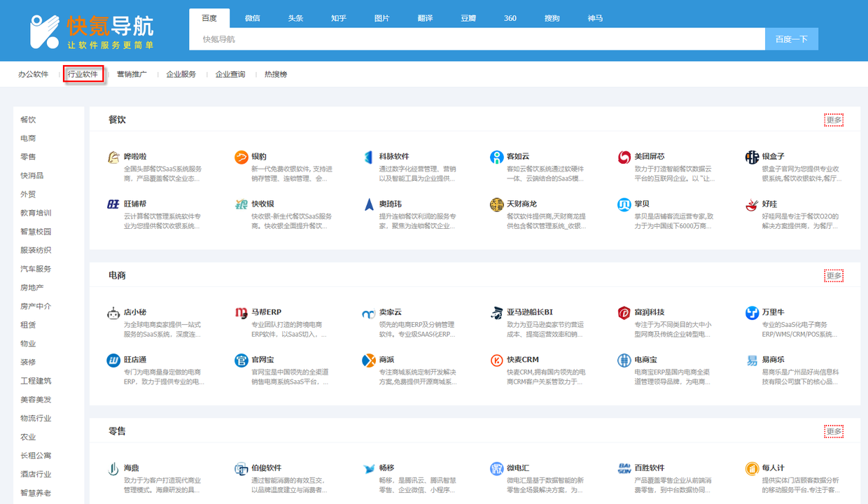
Task: Select 快消品 in the sidebar
Action: [32, 176]
